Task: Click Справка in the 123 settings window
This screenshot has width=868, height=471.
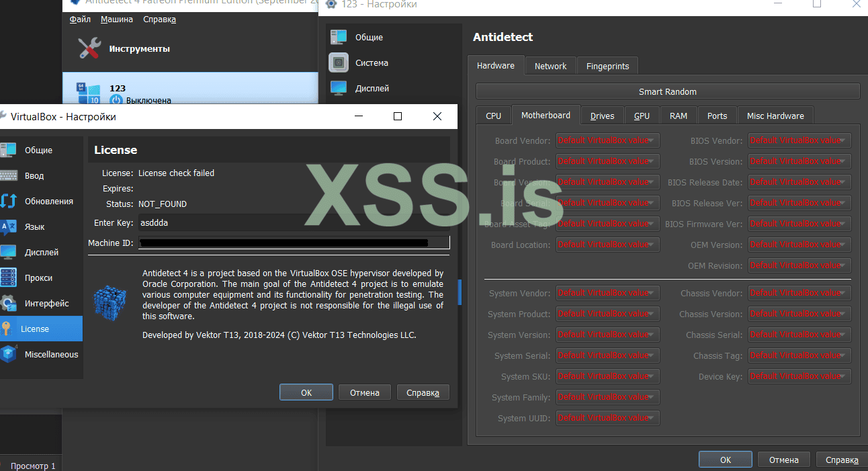Action: 842,460
